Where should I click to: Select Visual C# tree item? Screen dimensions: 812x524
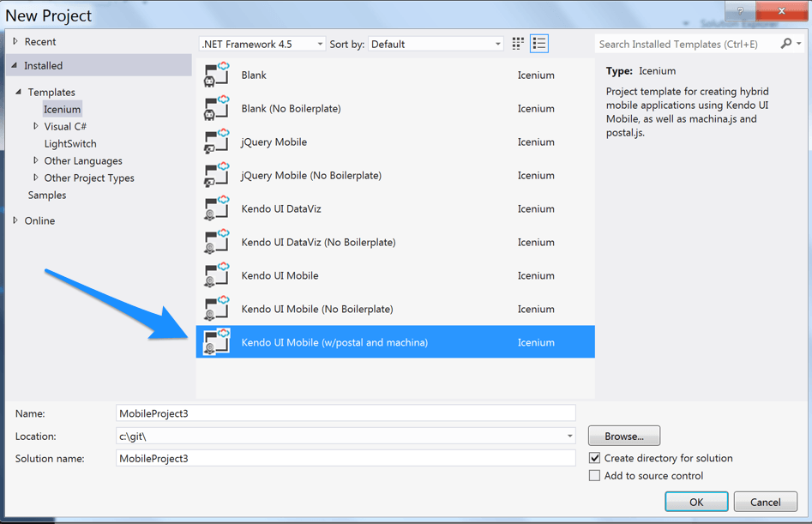tap(65, 126)
